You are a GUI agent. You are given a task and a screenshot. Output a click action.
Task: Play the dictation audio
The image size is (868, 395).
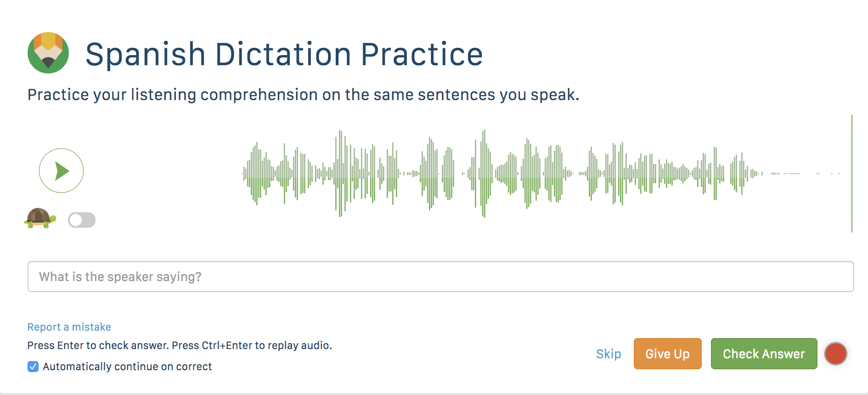[61, 170]
